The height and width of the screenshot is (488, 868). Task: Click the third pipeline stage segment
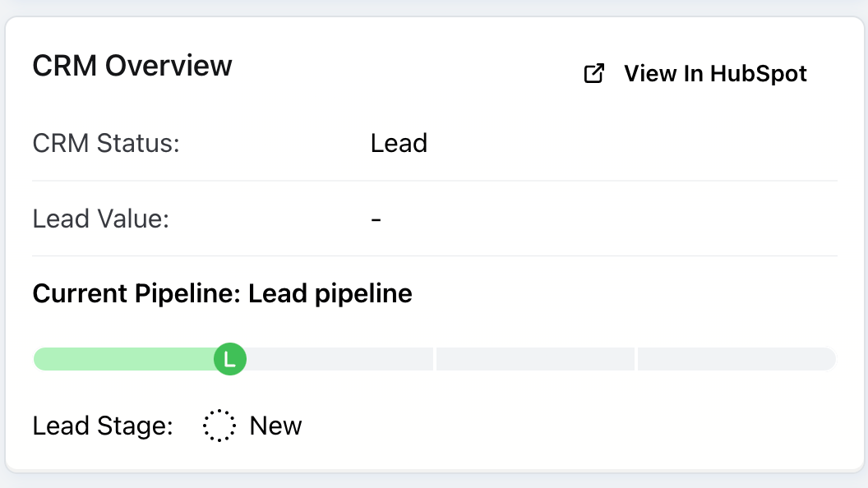pos(534,359)
